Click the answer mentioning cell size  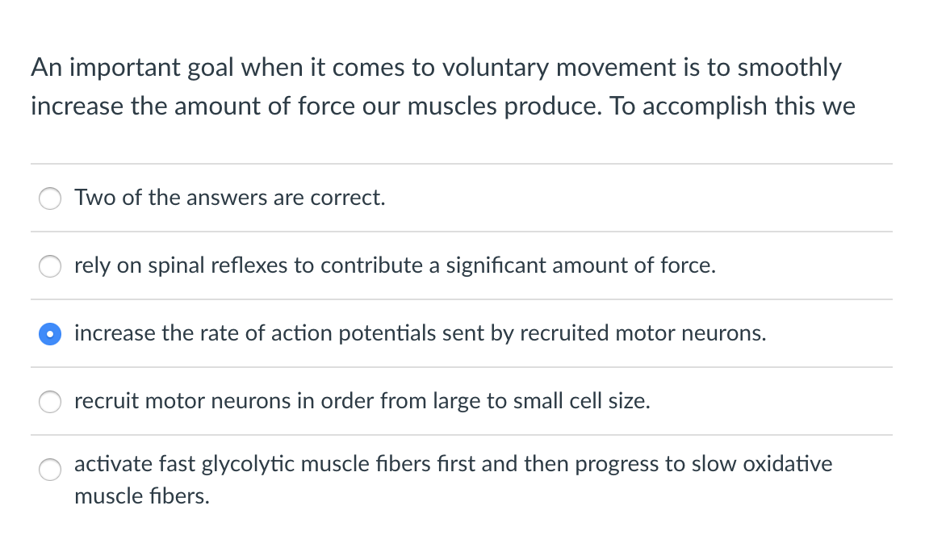(362, 401)
